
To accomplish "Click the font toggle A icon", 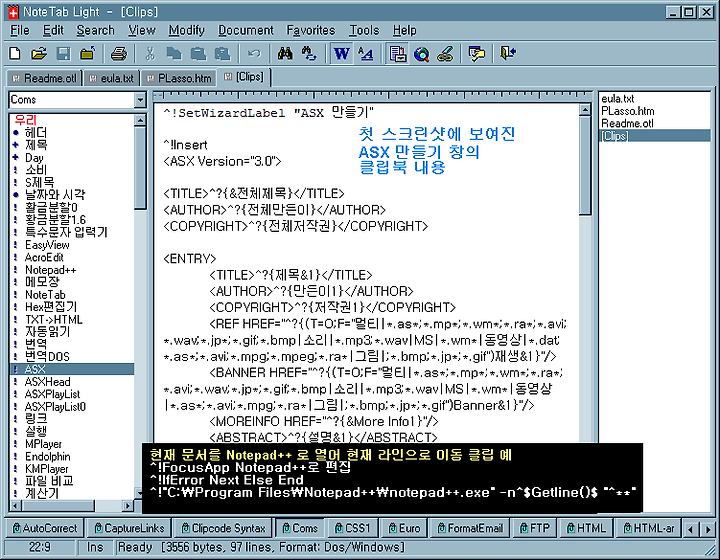I will [366, 54].
